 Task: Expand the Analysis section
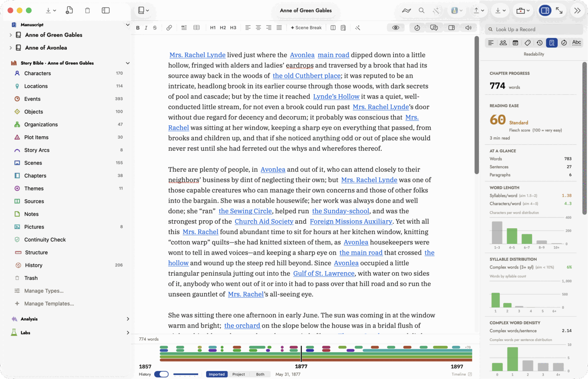128,319
